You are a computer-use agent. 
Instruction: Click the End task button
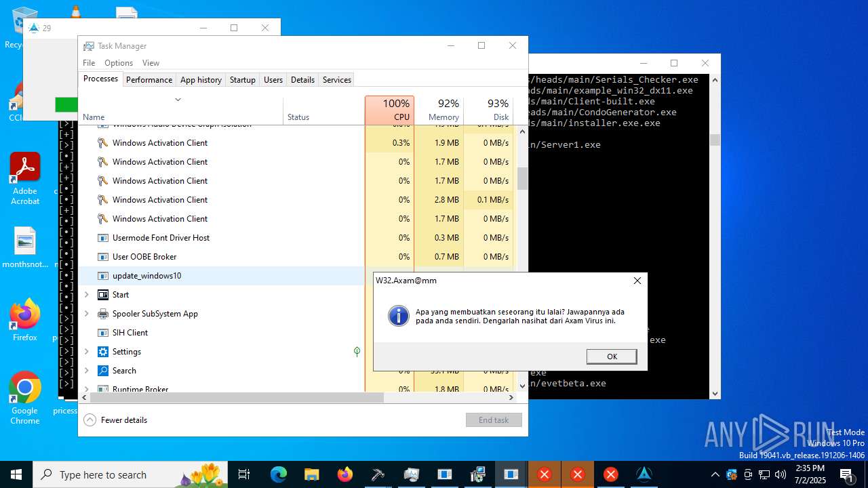click(x=494, y=420)
